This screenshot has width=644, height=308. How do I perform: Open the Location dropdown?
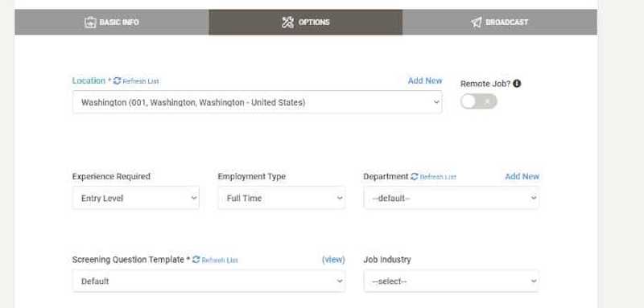point(257,102)
